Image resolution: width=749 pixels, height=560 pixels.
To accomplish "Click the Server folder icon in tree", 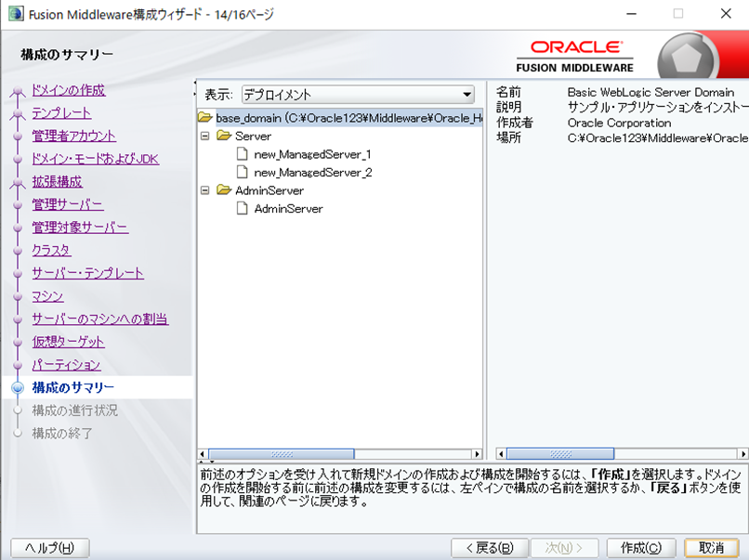I will pos(223,137).
